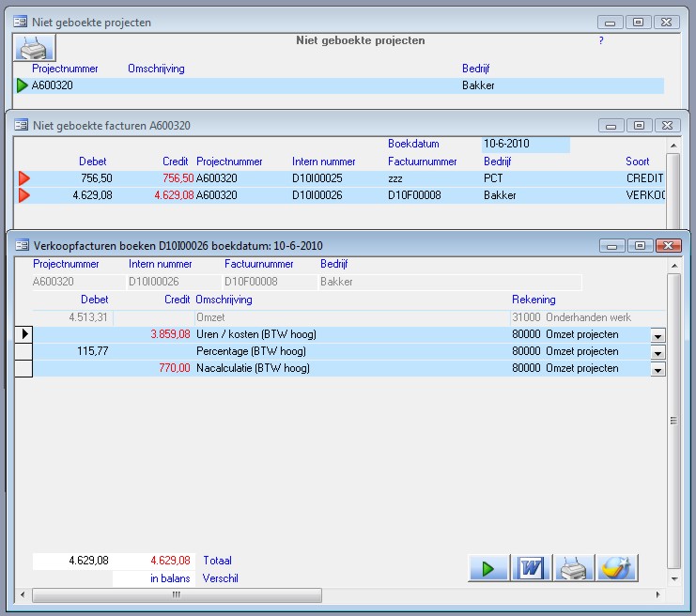This screenshot has width=696, height=616.
Task: Click the Boekdatum field showing 10-6-2010
Action: [x=524, y=145]
